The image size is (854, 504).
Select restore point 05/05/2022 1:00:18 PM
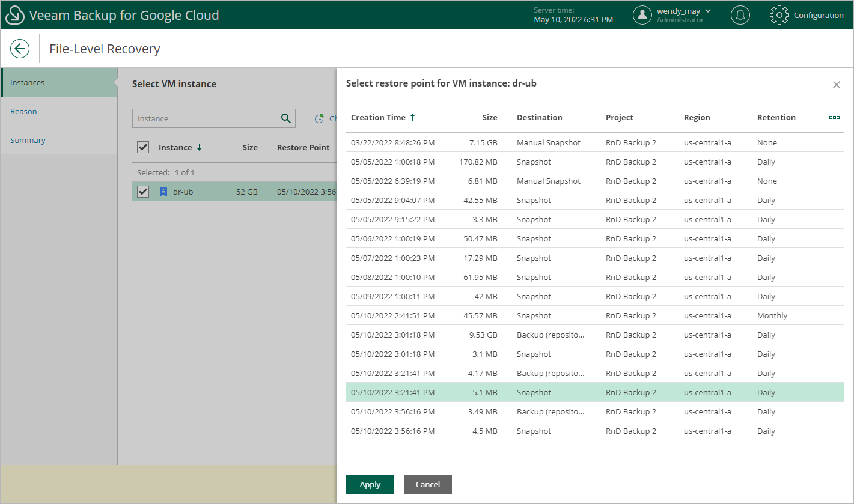point(595,162)
